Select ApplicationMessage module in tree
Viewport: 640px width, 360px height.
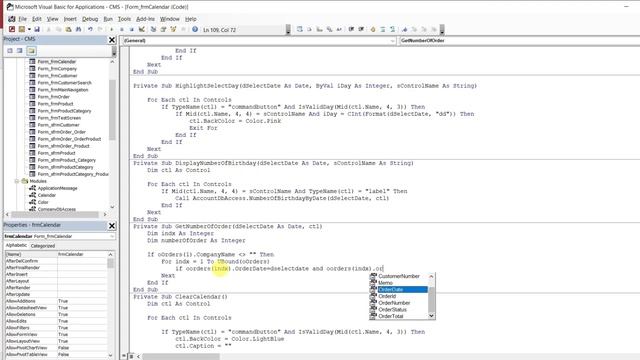57,188
